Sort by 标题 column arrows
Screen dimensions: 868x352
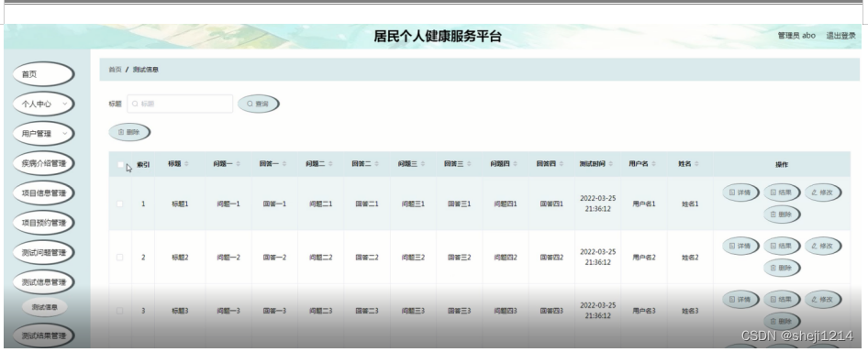click(x=186, y=164)
